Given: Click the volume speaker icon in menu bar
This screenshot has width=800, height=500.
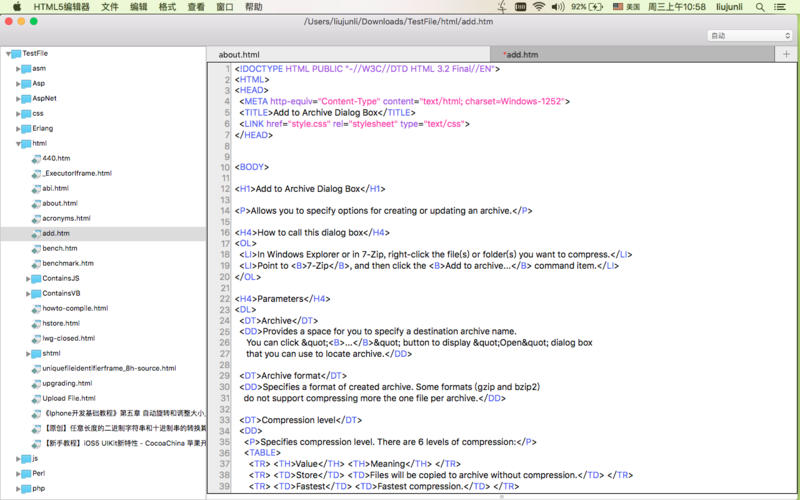Looking at the screenshot, I should (x=557, y=7).
